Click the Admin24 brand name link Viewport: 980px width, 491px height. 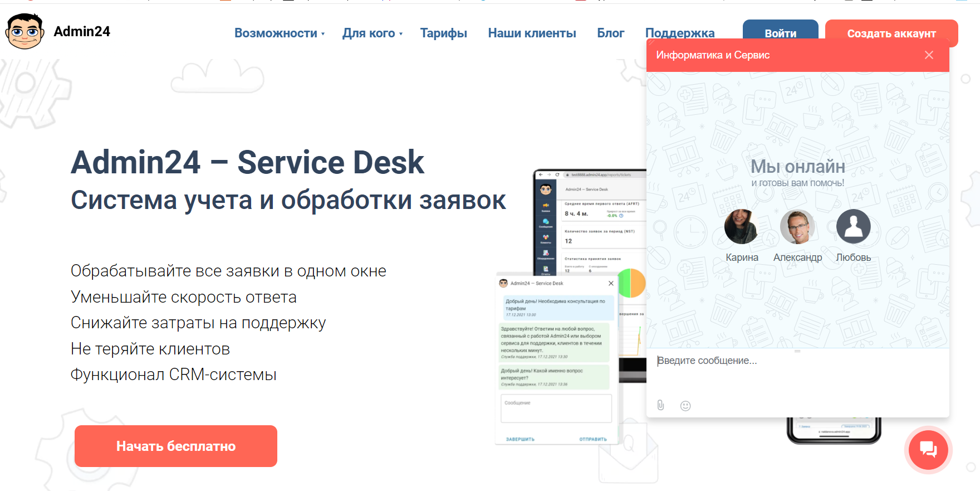82,31
